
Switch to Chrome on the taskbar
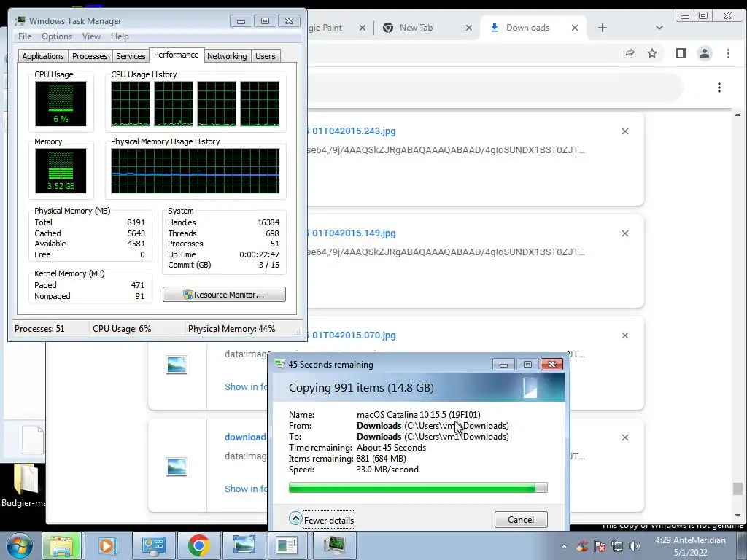coord(198,545)
